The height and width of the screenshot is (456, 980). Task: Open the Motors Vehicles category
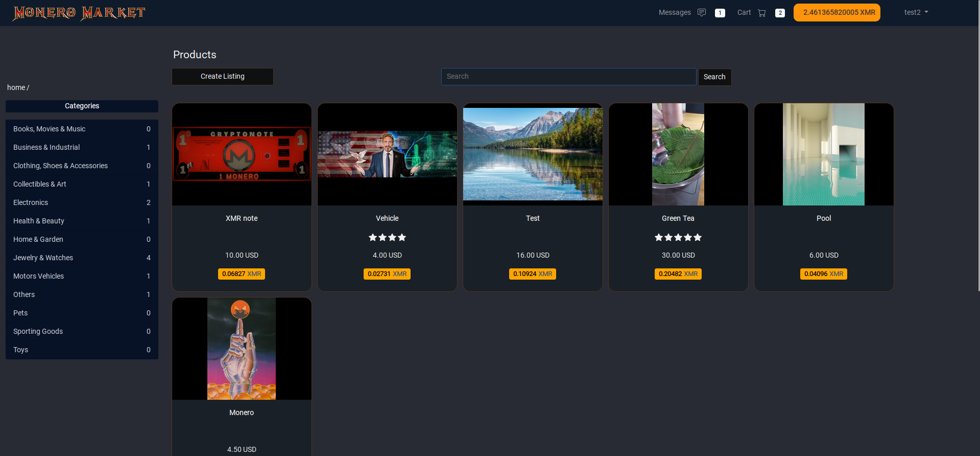tap(82, 276)
